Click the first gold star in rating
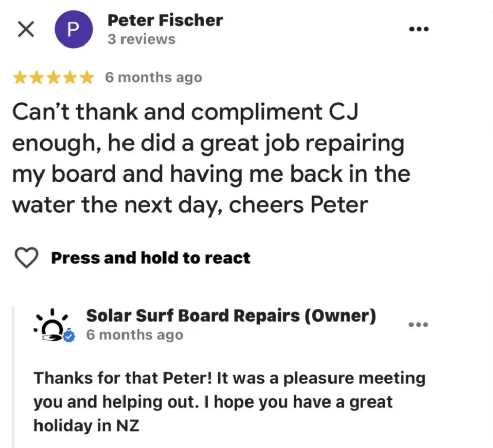Screen dimensions: 493x448 tap(20, 78)
